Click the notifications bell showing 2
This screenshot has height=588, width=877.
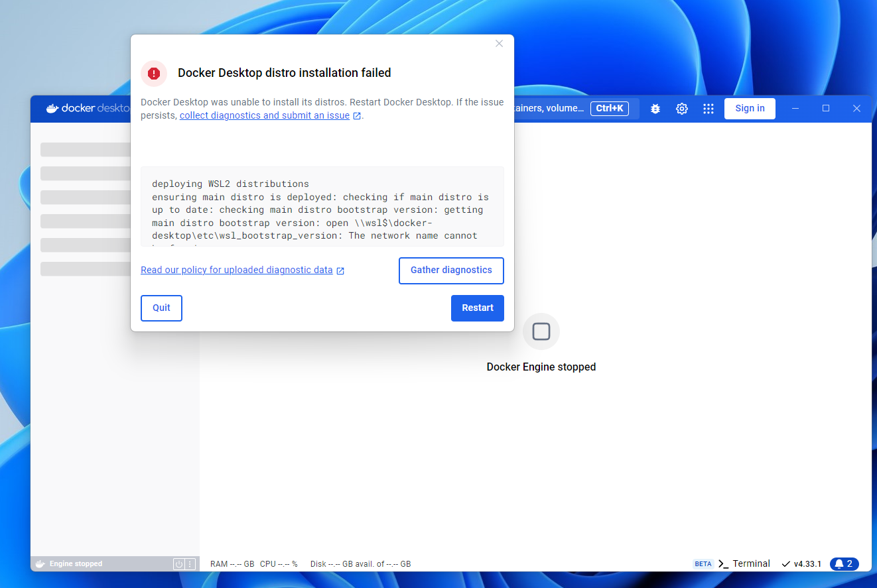pos(844,564)
